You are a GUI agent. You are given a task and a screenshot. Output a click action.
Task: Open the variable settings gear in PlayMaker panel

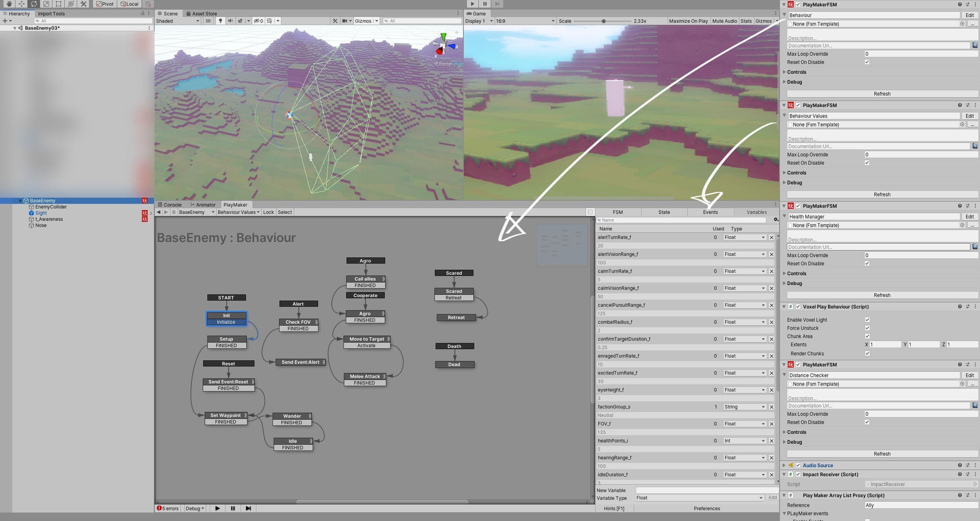tap(776, 220)
